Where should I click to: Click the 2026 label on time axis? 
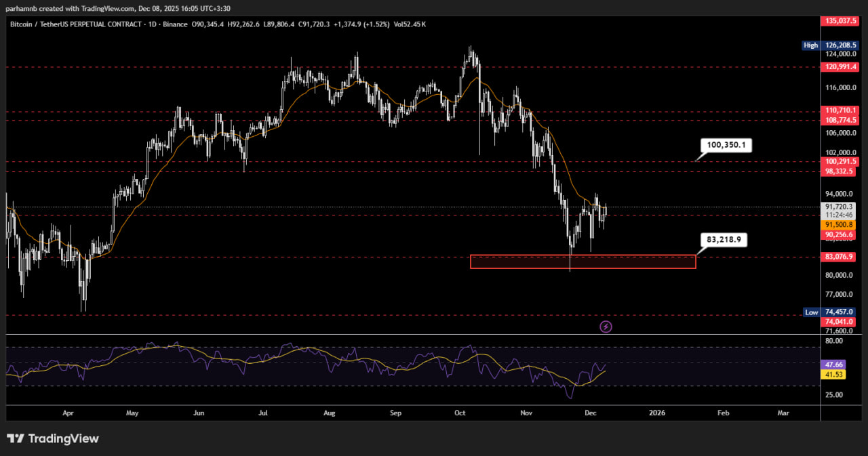(x=657, y=412)
